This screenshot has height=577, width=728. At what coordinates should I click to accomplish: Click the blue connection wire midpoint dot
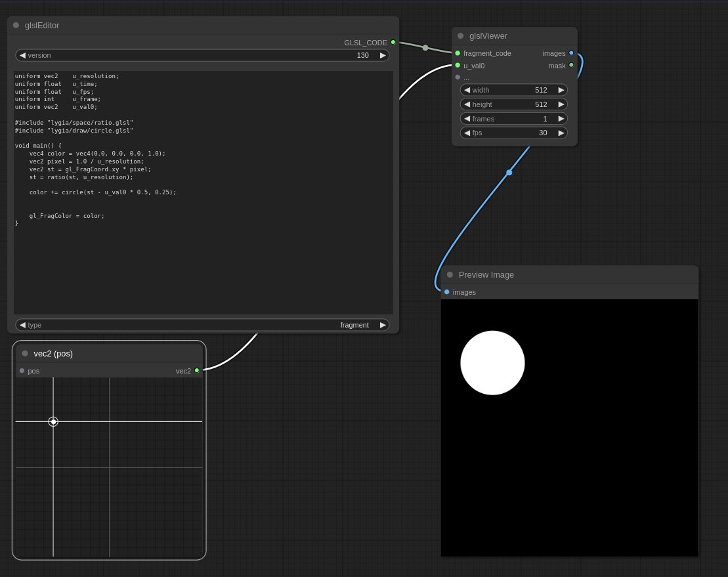509,172
